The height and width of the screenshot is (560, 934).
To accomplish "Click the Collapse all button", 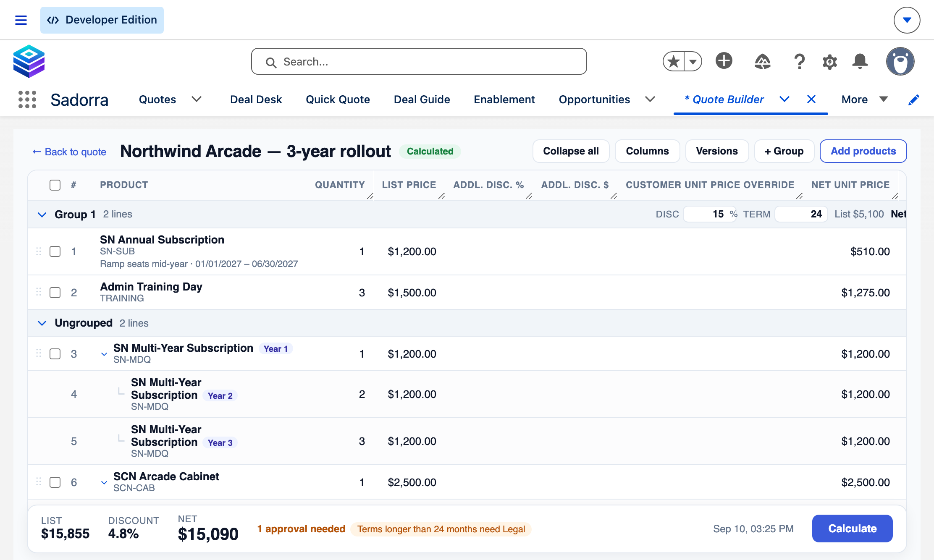I will [571, 151].
